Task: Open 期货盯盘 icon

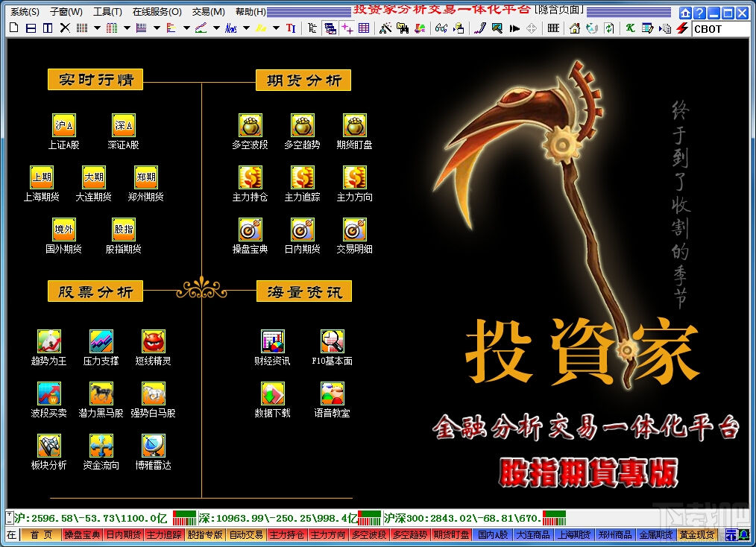Action: [354, 125]
